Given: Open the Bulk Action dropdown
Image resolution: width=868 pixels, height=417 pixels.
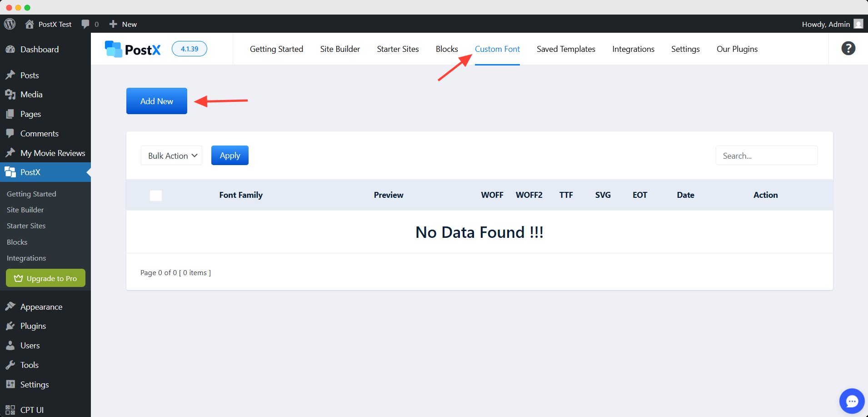Looking at the screenshot, I should tap(171, 155).
